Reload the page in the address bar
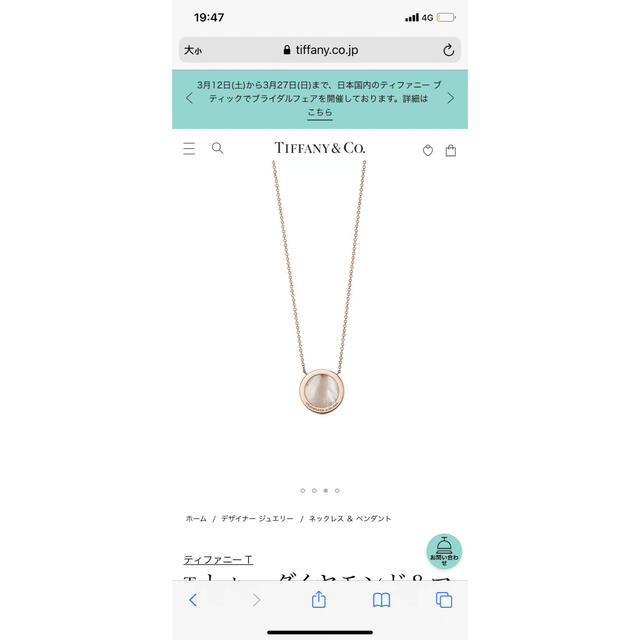 coord(448,50)
